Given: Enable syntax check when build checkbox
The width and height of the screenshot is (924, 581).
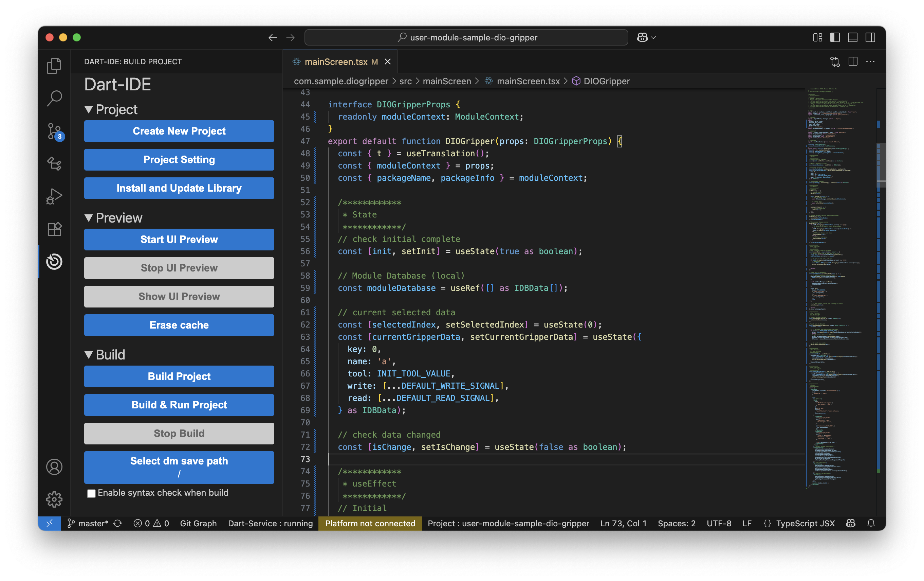Looking at the screenshot, I should point(91,493).
